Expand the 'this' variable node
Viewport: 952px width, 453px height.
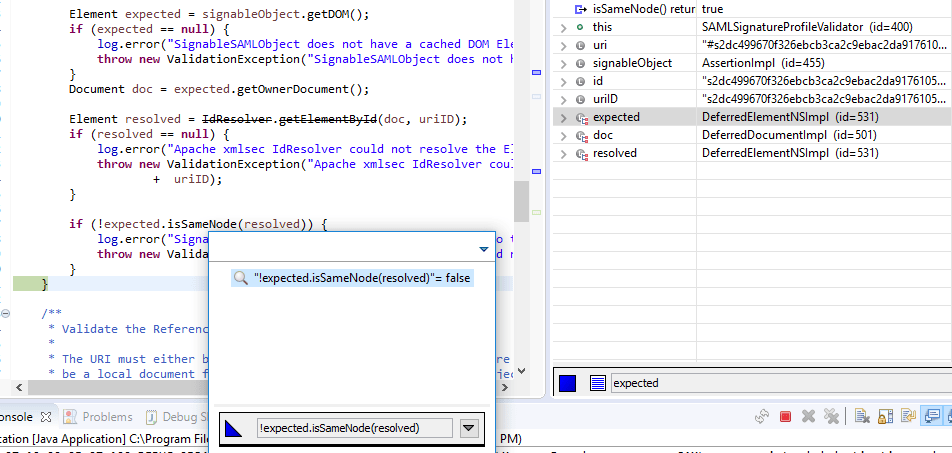coord(563,27)
